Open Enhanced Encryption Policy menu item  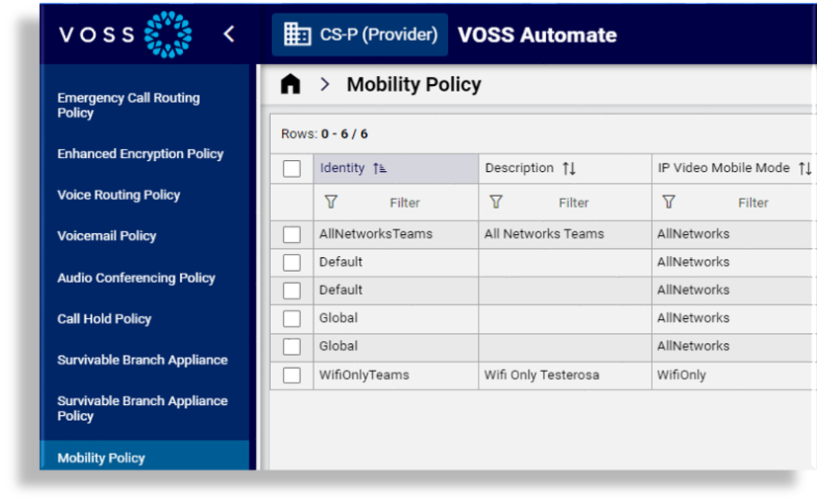point(140,154)
